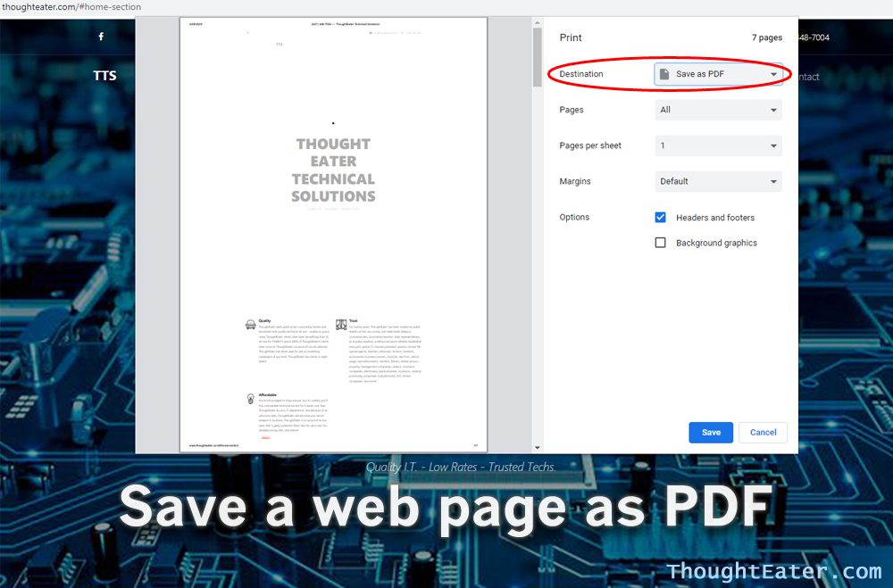Open the Pages dropdown set to All

point(718,110)
